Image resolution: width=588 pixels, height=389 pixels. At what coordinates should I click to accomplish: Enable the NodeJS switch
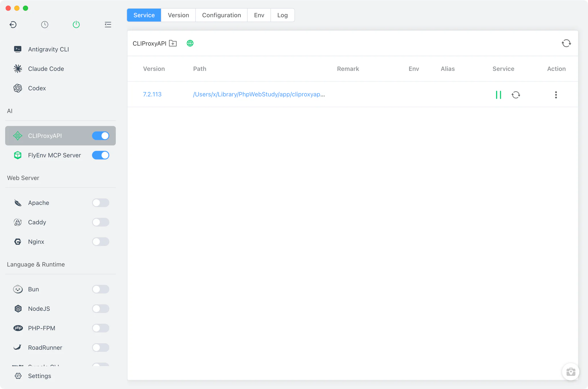(101, 309)
